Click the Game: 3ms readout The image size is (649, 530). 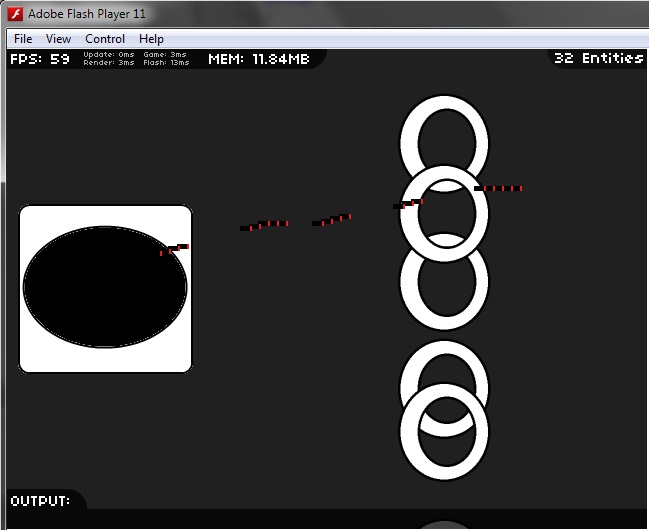point(165,55)
